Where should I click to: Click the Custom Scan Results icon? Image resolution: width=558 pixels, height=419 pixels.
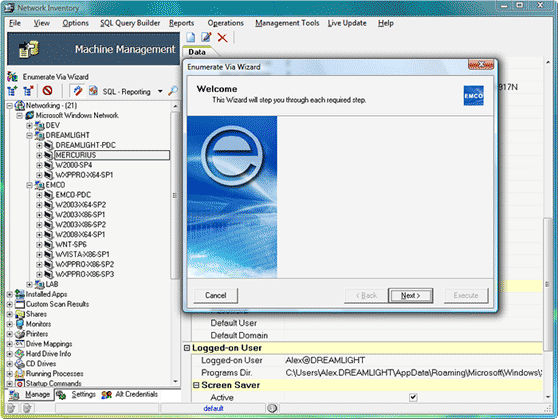tap(20, 304)
